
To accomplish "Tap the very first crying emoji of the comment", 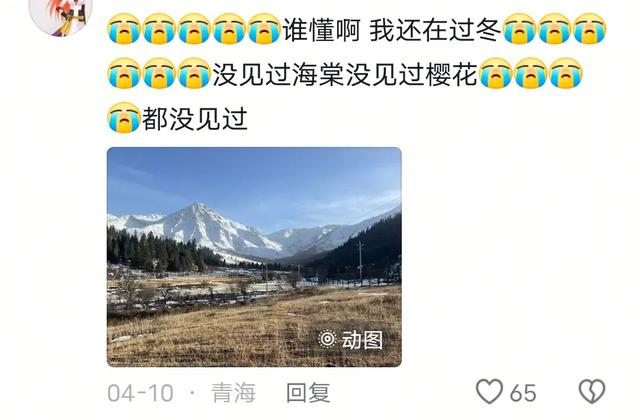I will [x=124, y=29].
